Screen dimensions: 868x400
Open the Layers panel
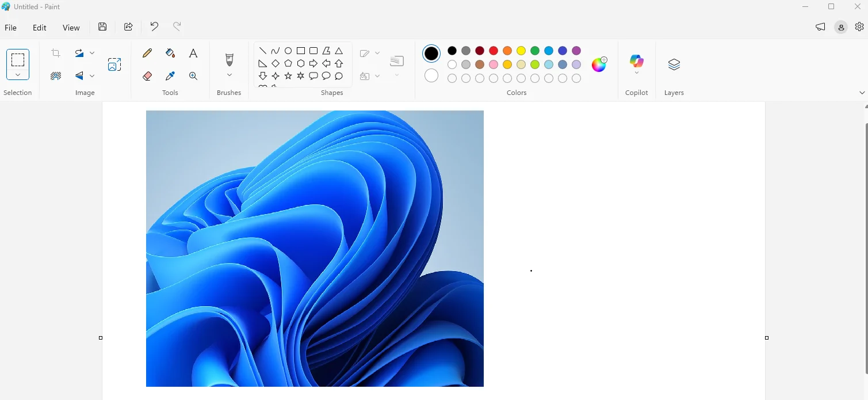[674, 64]
